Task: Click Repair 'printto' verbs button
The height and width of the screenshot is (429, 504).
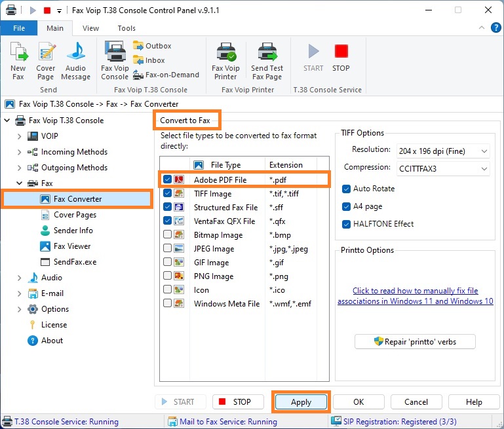Action: [415, 342]
